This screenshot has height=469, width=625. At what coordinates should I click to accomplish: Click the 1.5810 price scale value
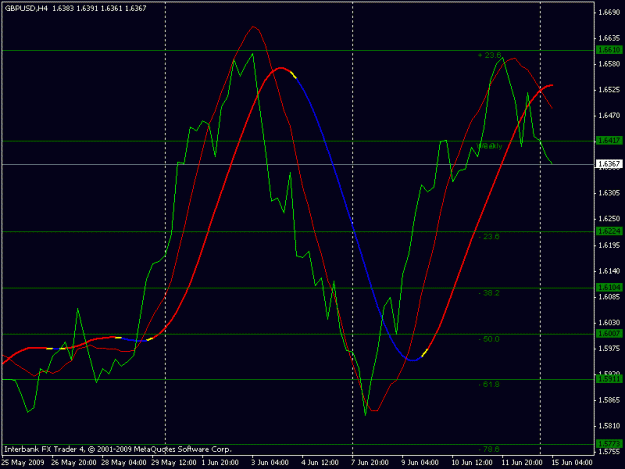coord(610,426)
